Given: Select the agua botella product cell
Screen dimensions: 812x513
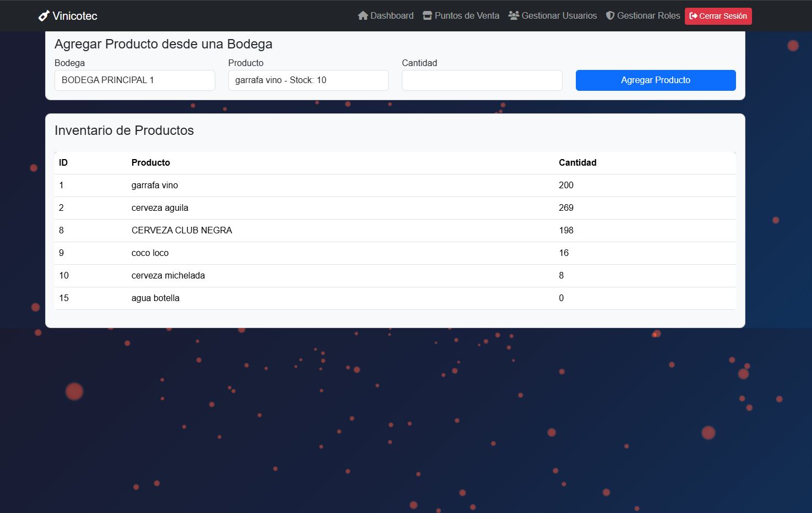Looking at the screenshot, I should (156, 298).
